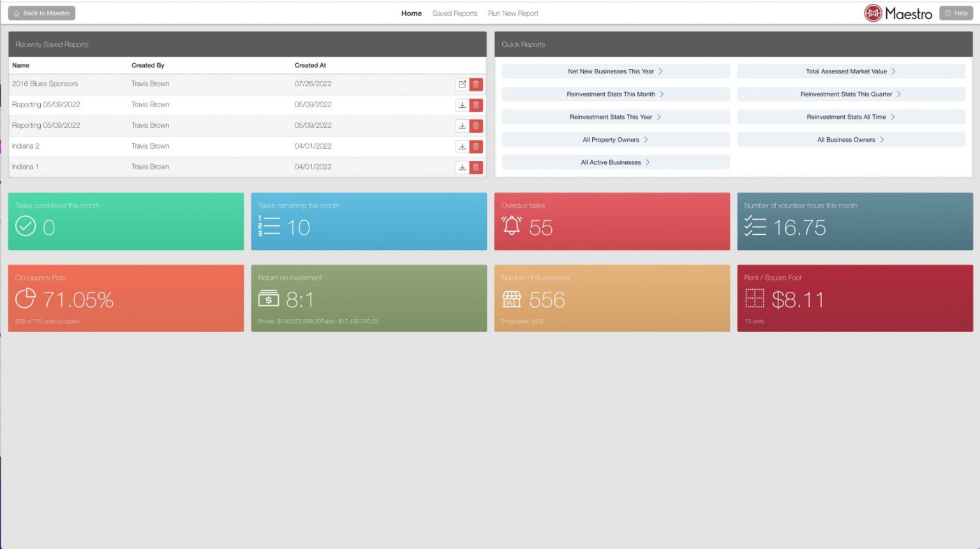
Task: Open the edit icon for 2016 Blues Sponsors
Action: point(463,84)
